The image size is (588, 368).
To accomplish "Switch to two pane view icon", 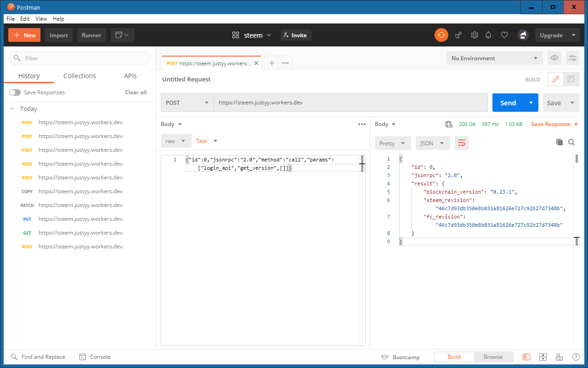I will tap(543, 357).
